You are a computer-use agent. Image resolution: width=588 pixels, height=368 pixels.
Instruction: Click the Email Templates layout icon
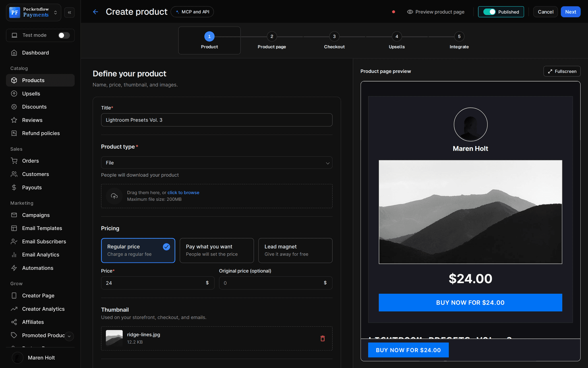pos(14,228)
